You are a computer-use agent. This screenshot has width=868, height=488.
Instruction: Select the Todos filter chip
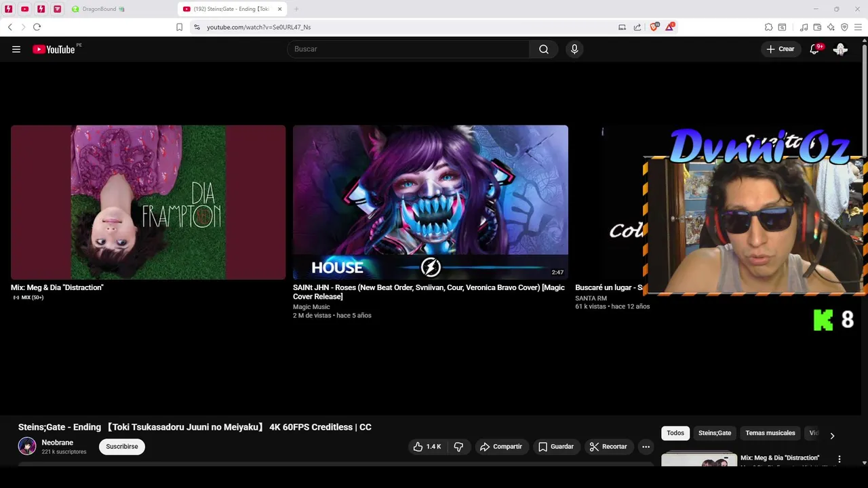[675, 433]
